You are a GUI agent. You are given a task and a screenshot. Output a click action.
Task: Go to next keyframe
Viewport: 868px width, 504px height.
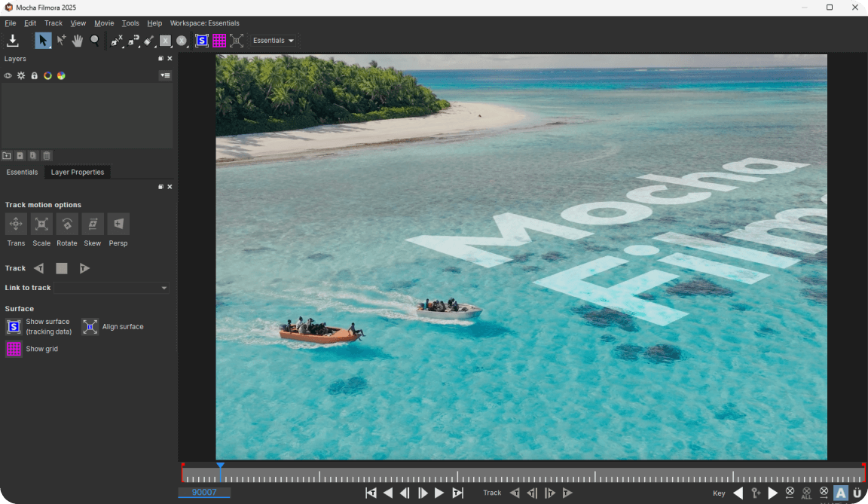coord(773,493)
